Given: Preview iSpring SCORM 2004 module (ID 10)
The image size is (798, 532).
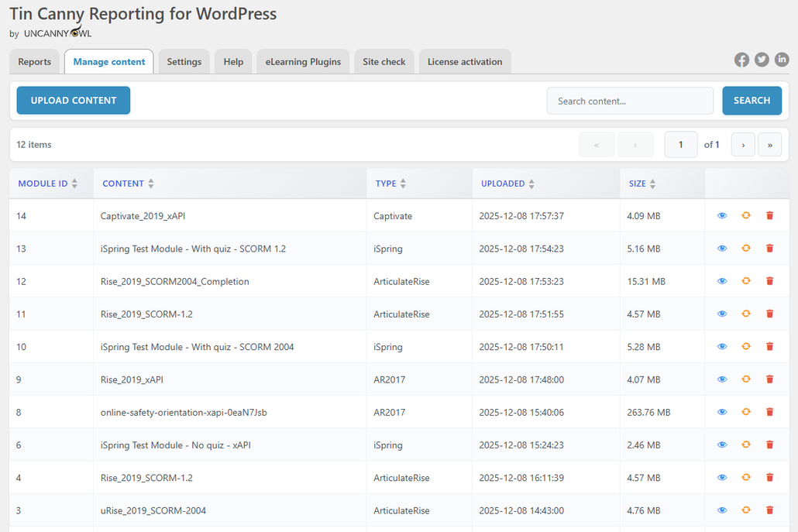Looking at the screenshot, I should click(722, 346).
